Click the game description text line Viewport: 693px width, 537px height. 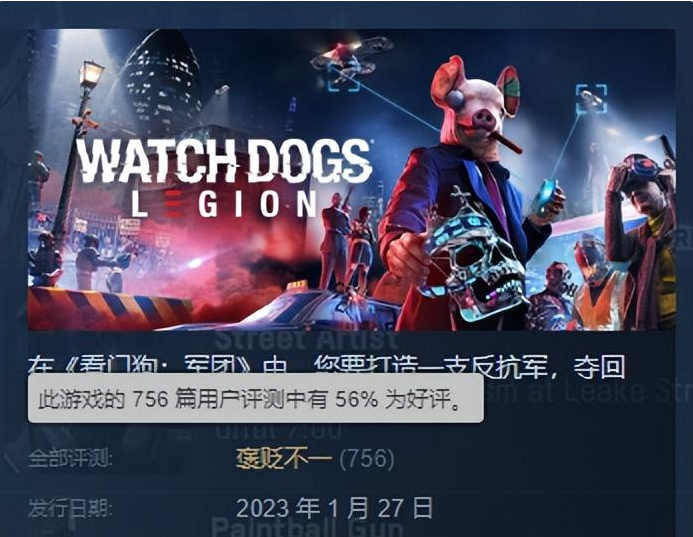click(x=326, y=365)
